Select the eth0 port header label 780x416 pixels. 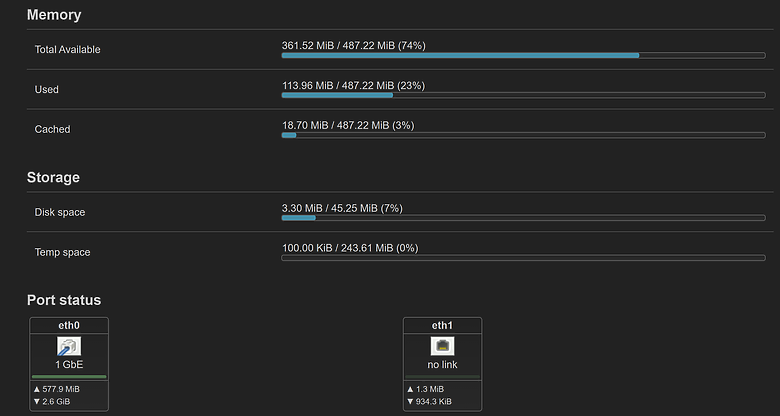pyautogui.click(x=69, y=325)
